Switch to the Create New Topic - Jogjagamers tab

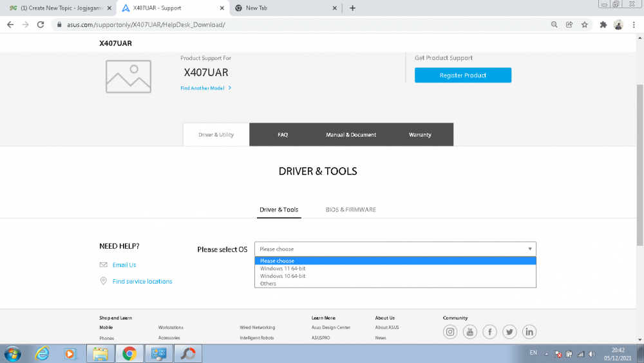57,8
